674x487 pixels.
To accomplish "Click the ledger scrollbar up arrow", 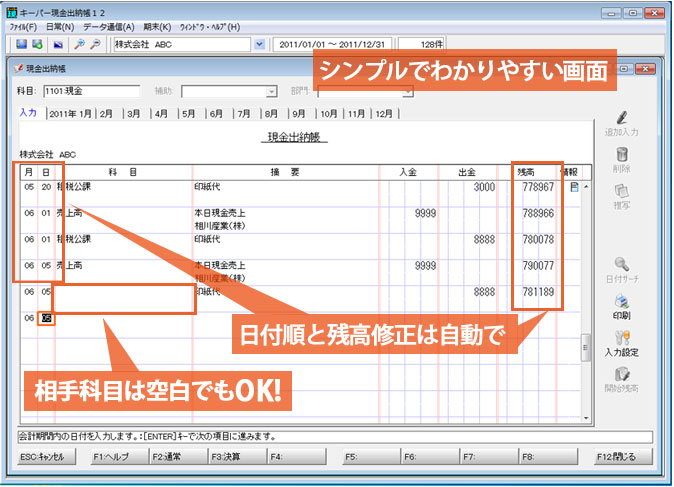I will pos(585,187).
